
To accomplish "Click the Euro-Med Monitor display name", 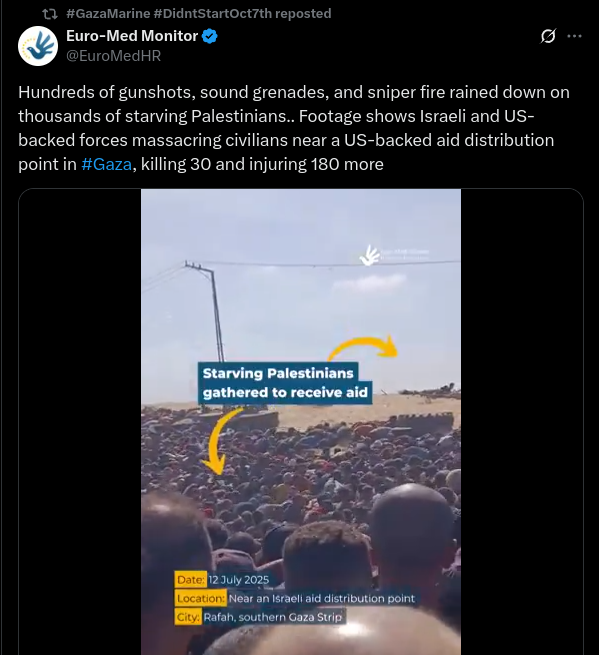I will click(x=132, y=36).
